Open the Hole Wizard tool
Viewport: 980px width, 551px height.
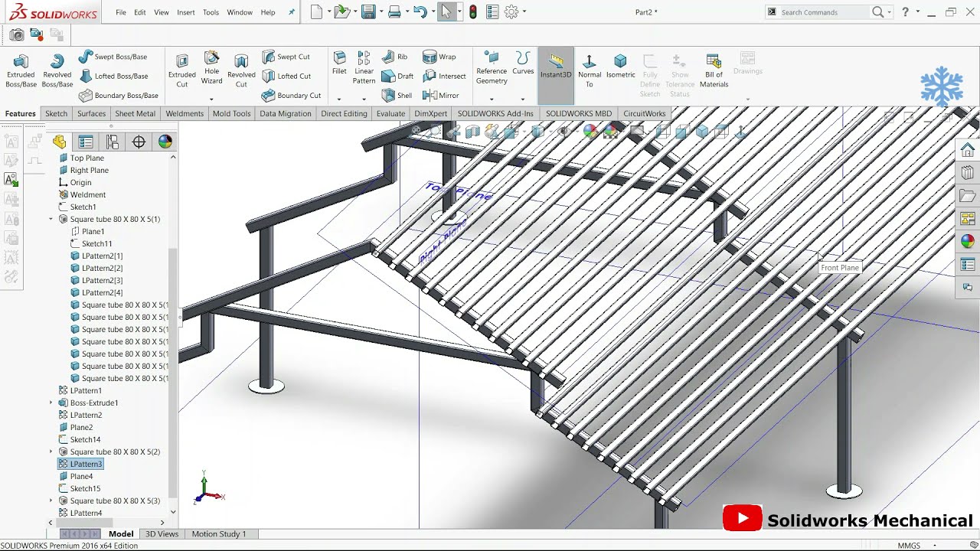coord(211,67)
